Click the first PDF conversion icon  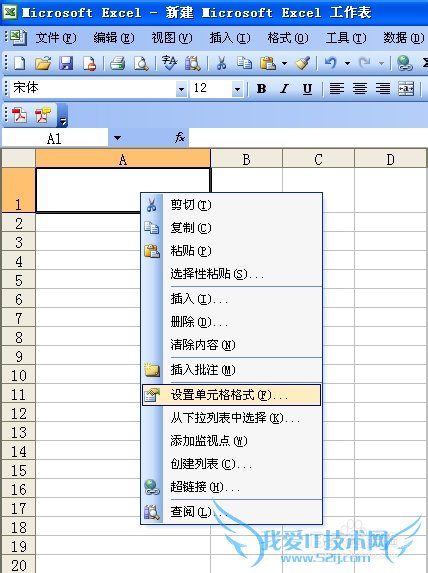[x=20, y=115]
